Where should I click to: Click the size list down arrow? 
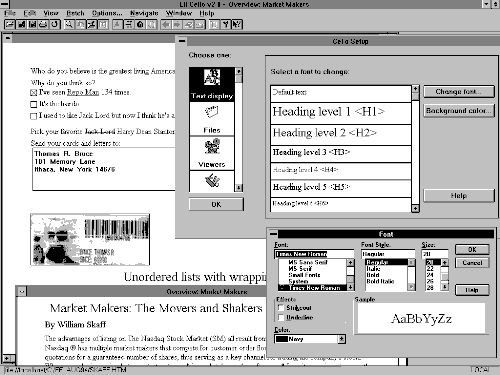pos(445,287)
